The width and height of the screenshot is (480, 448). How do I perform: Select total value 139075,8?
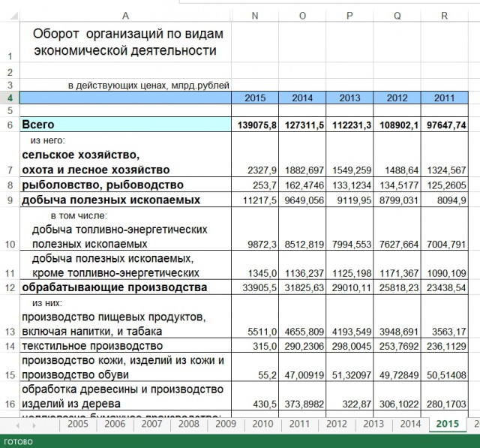click(x=256, y=125)
